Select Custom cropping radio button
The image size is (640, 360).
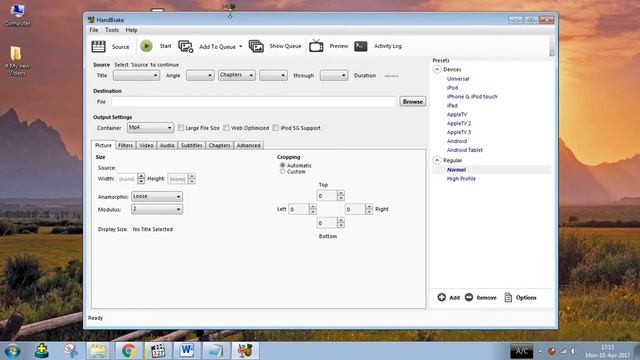pyautogui.click(x=282, y=172)
